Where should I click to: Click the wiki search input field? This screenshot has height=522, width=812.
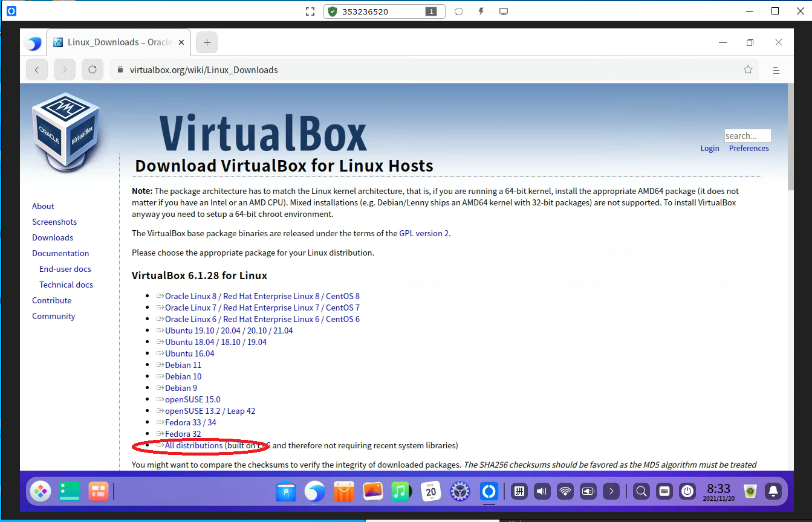747,136
